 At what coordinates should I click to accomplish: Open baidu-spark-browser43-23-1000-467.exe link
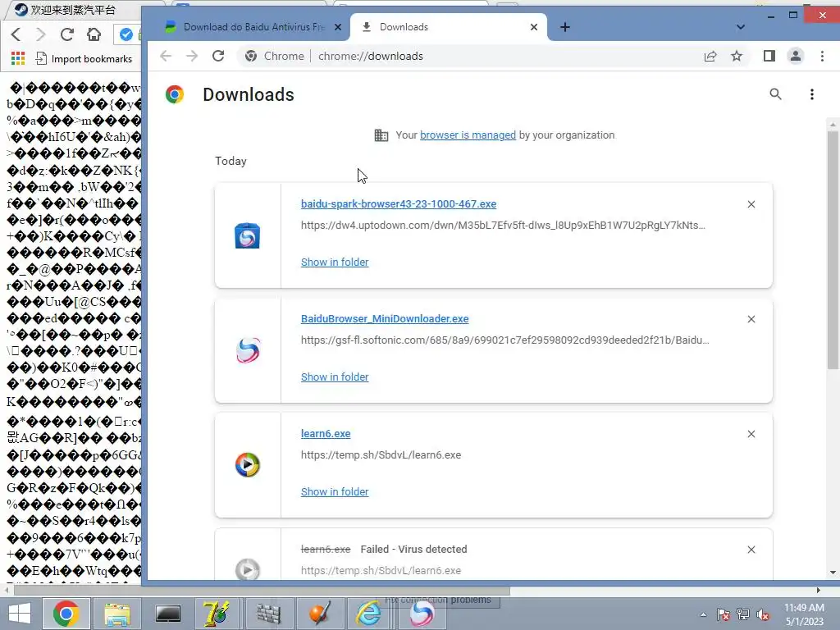(399, 204)
